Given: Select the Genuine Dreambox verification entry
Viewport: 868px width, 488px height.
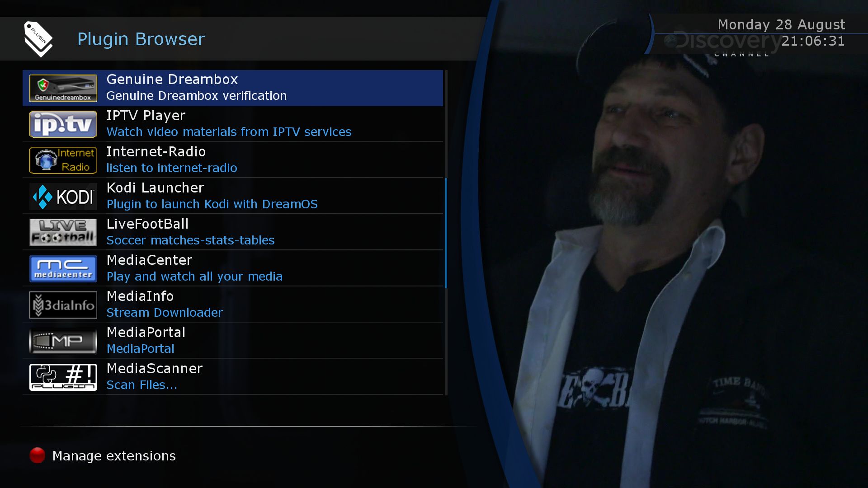Looking at the screenshot, I should tap(233, 88).
